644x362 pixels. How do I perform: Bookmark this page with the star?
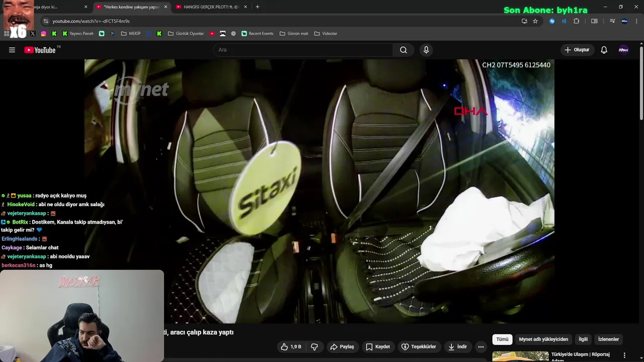point(535,21)
